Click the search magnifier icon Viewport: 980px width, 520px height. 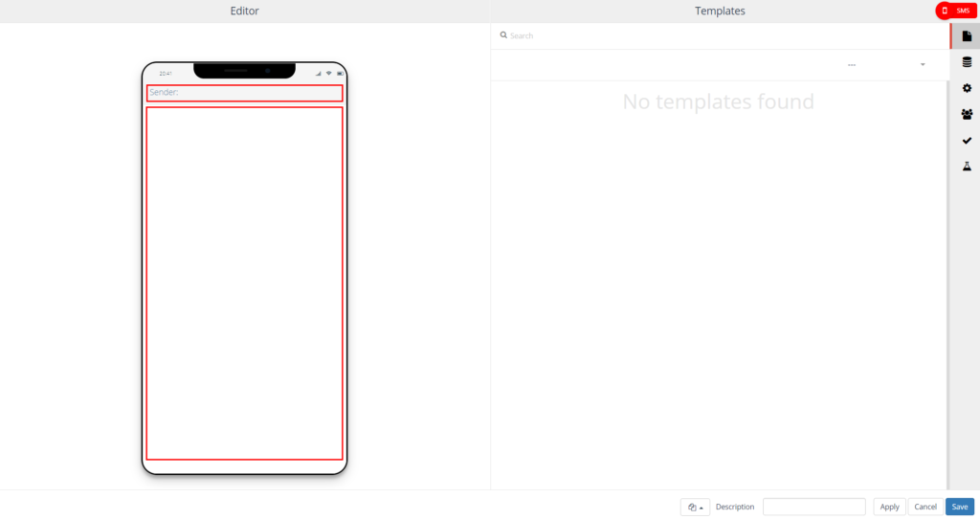pos(503,35)
